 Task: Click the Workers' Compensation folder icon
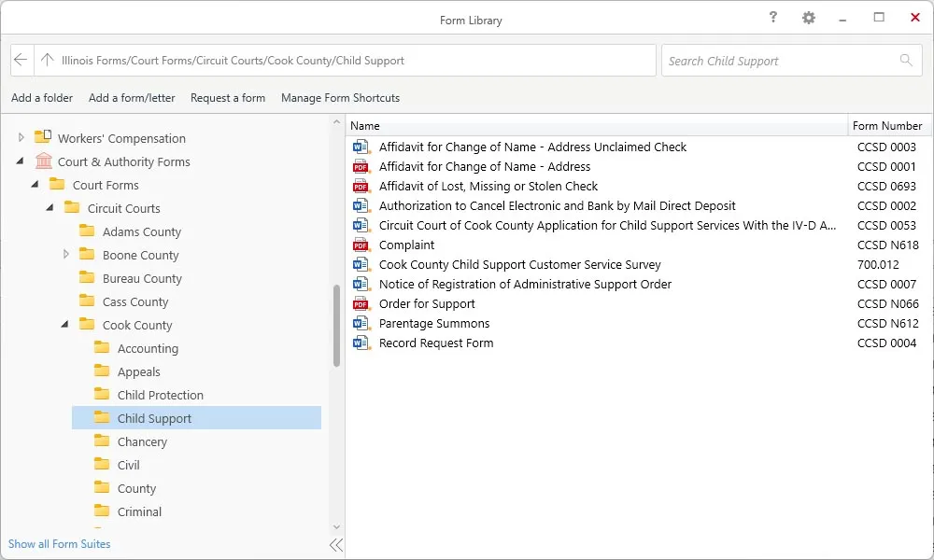coord(43,137)
